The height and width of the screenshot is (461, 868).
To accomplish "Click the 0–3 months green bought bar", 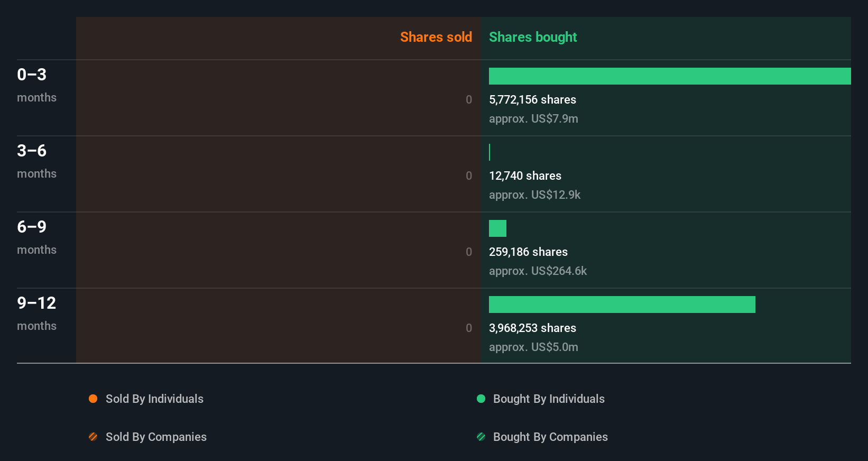I will [x=670, y=76].
